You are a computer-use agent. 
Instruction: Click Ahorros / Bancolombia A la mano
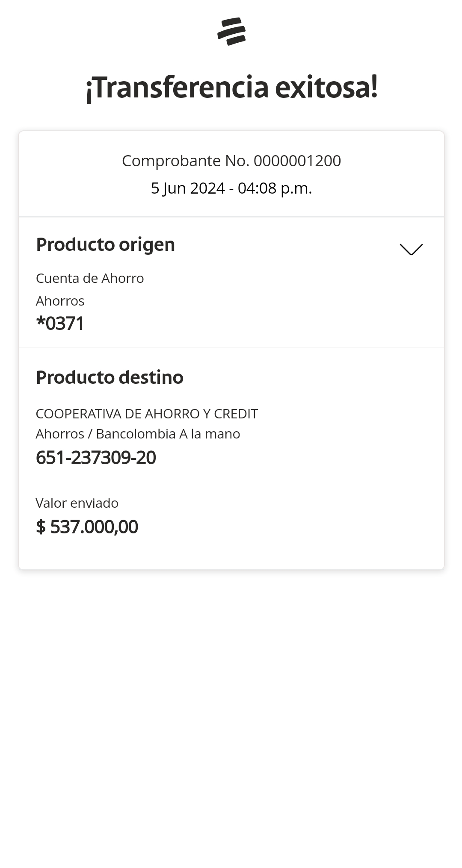[x=138, y=434]
